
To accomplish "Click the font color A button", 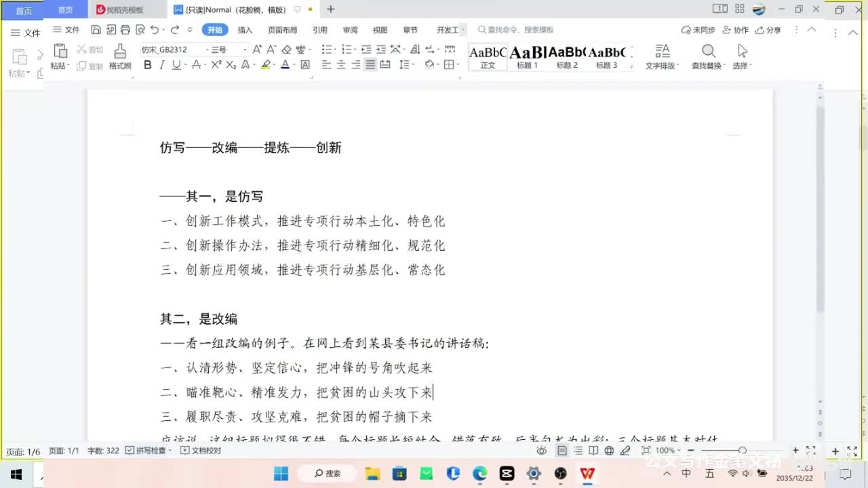I will tap(285, 65).
